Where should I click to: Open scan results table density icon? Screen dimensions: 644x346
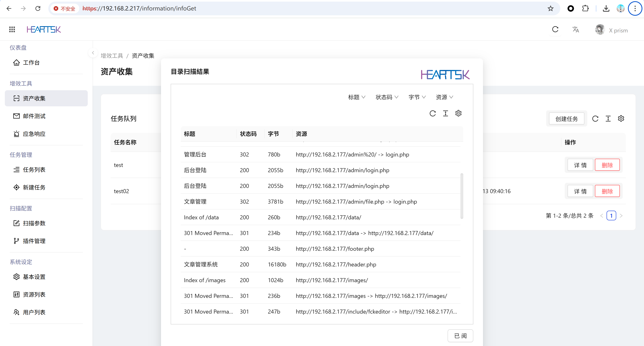[x=446, y=113]
